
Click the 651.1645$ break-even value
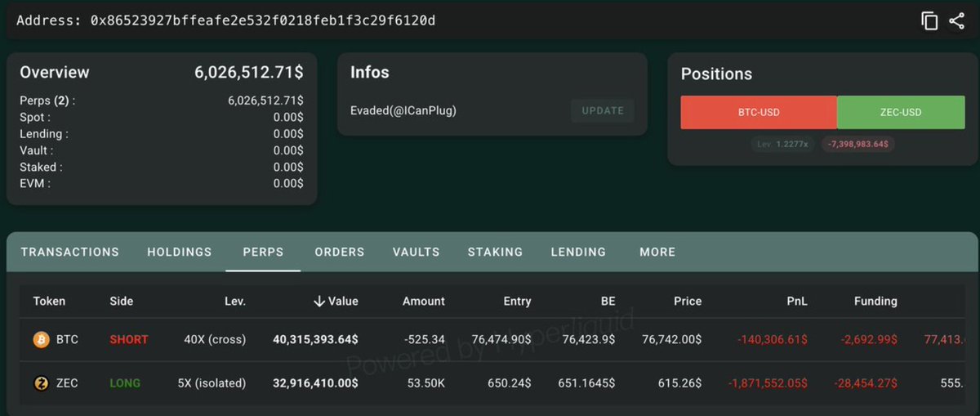click(x=587, y=382)
